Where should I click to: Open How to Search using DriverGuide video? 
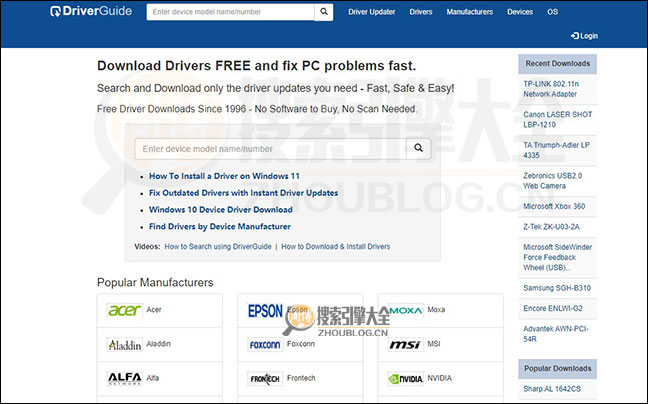tap(218, 247)
